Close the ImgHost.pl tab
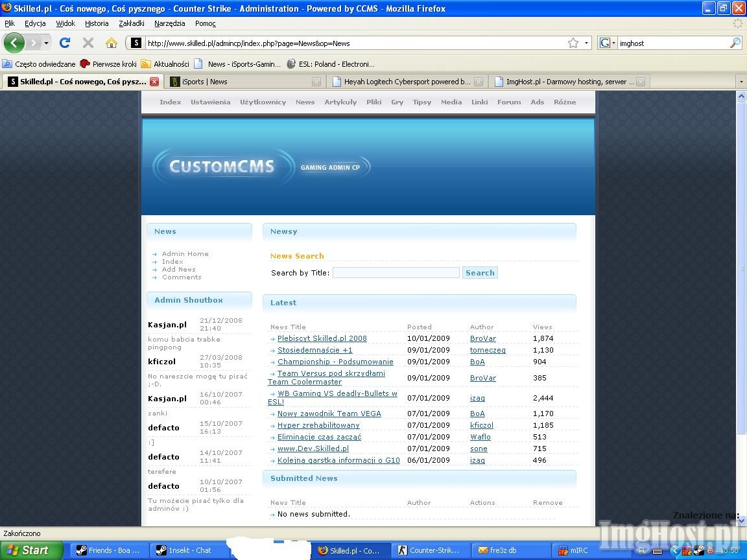The width and height of the screenshot is (747, 560). (641, 82)
